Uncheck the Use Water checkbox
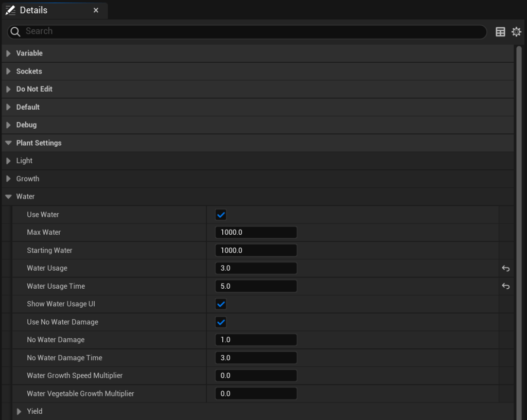 click(221, 215)
